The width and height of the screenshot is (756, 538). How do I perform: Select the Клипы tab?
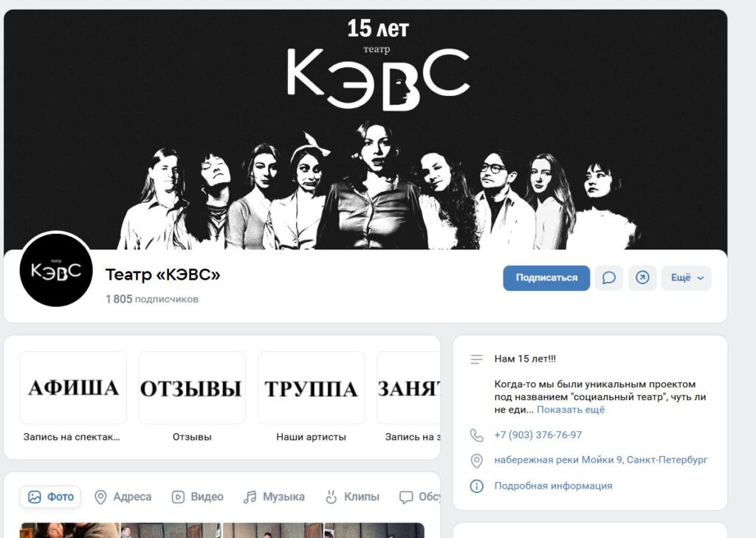(352, 497)
